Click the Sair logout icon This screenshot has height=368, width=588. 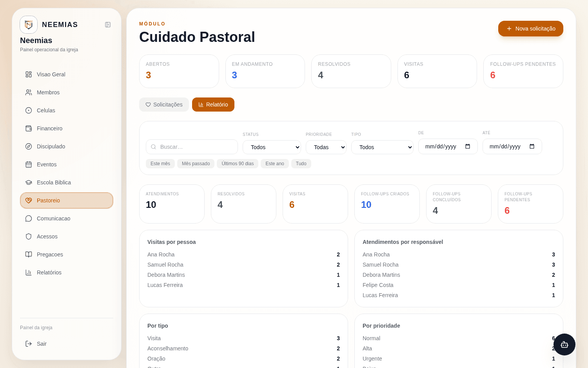(29, 344)
